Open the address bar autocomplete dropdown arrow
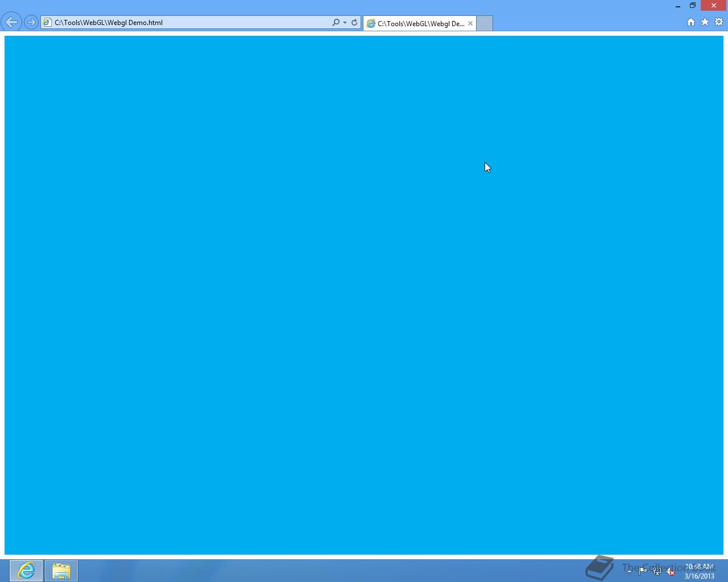Screen dimensions: 728x582 [x=345, y=23]
